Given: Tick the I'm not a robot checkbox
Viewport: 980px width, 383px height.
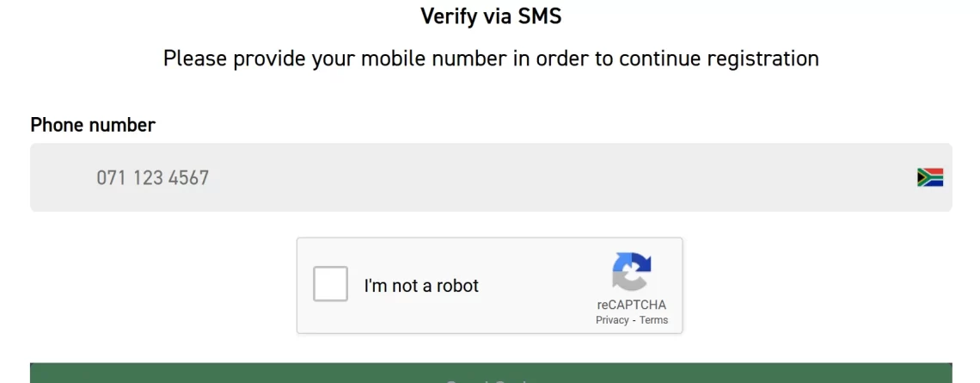Looking at the screenshot, I should pyautogui.click(x=330, y=284).
